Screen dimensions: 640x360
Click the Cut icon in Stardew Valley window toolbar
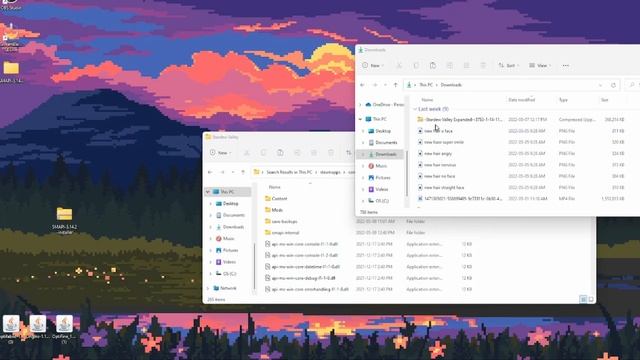247,153
